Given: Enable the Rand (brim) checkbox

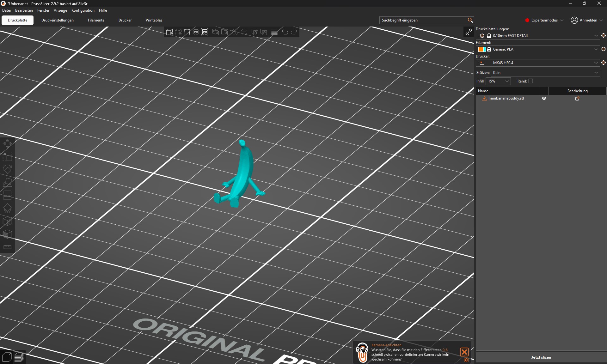Looking at the screenshot, I should tap(530, 81).
